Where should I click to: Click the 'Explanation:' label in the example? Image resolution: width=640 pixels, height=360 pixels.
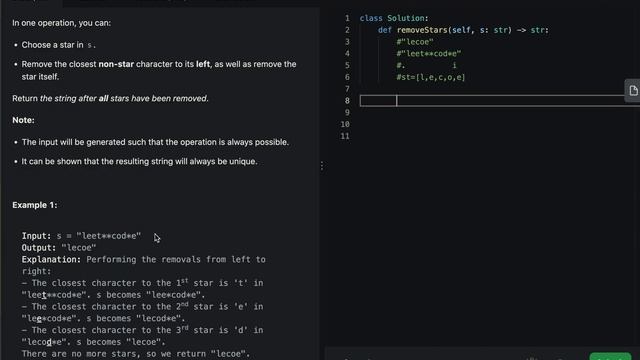tap(51, 260)
